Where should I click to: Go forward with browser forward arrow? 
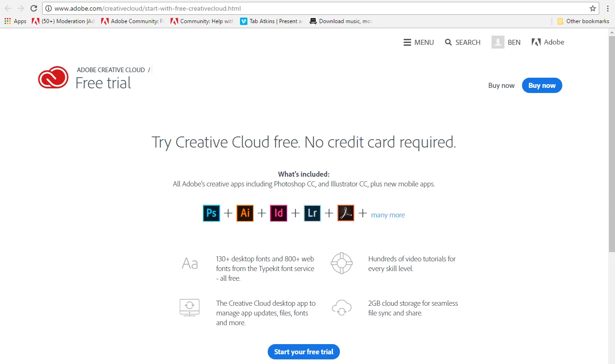[20, 8]
